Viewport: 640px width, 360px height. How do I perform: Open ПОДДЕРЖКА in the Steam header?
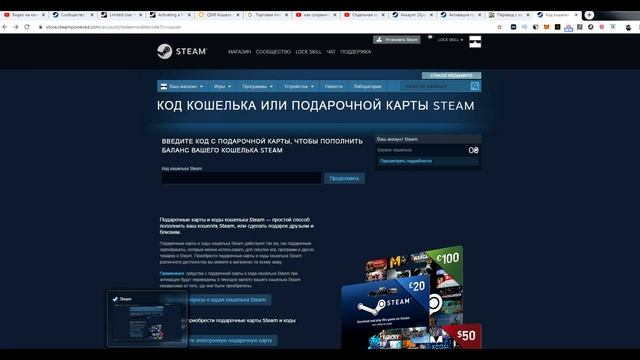pyautogui.click(x=356, y=52)
